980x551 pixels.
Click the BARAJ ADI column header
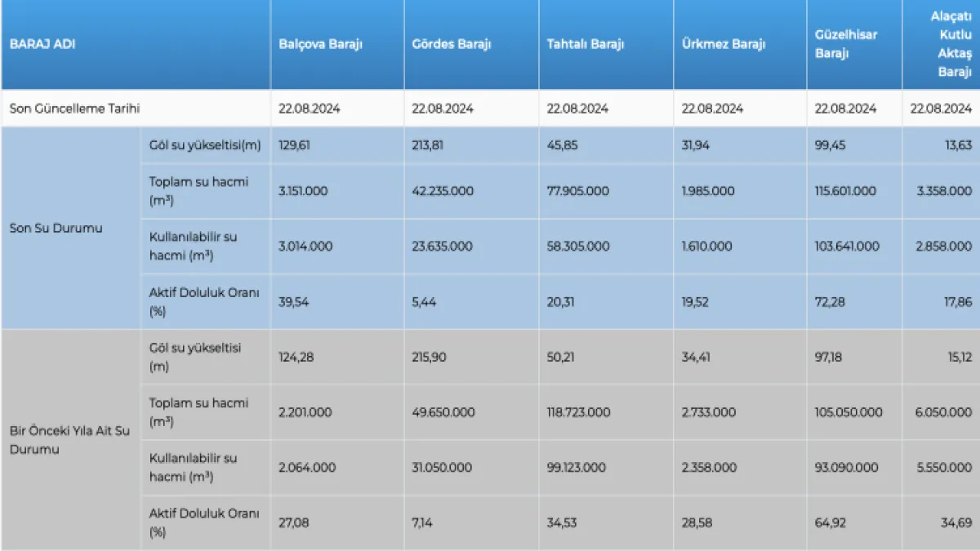pyautogui.click(x=42, y=45)
